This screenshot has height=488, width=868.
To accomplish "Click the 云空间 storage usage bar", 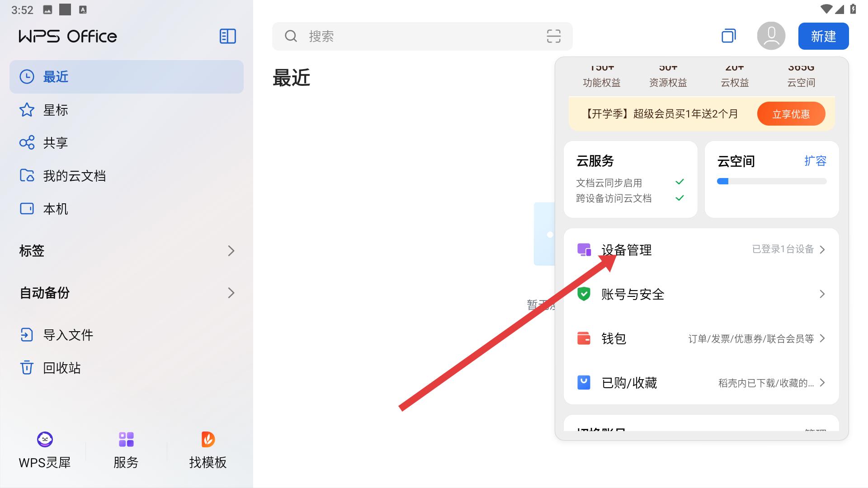I will tap(771, 181).
